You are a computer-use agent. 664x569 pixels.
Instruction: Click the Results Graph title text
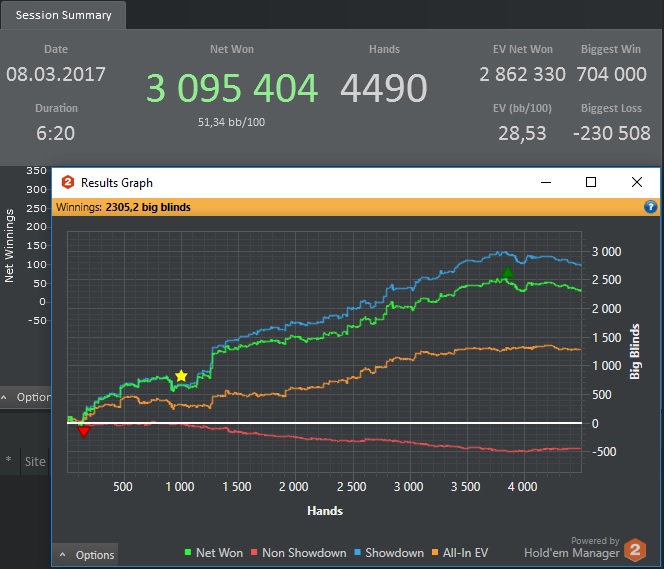point(117,183)
